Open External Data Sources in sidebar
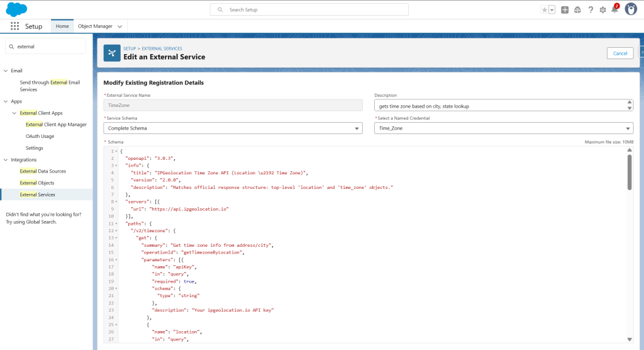This screenshot has width=644, height=350. point(43,171)
